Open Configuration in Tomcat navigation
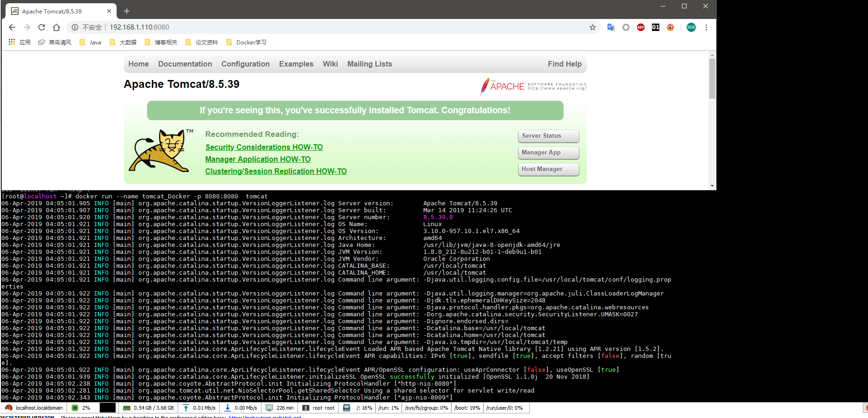 [245, 64]
